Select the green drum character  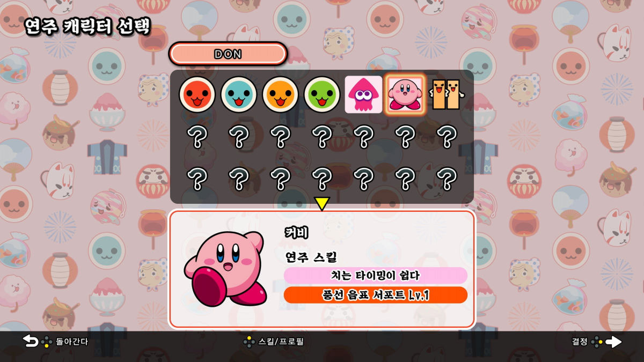coord(322,94)
